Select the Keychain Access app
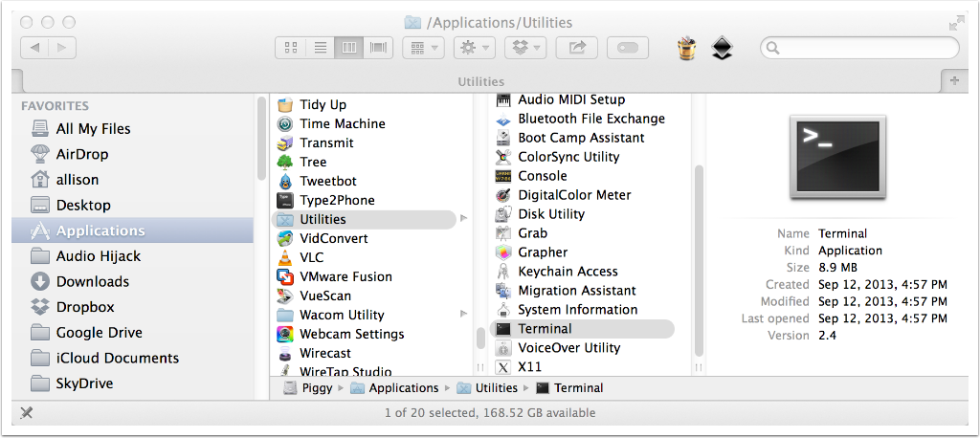980x438 pixels. pyautogui.click(x=568, y=272)
